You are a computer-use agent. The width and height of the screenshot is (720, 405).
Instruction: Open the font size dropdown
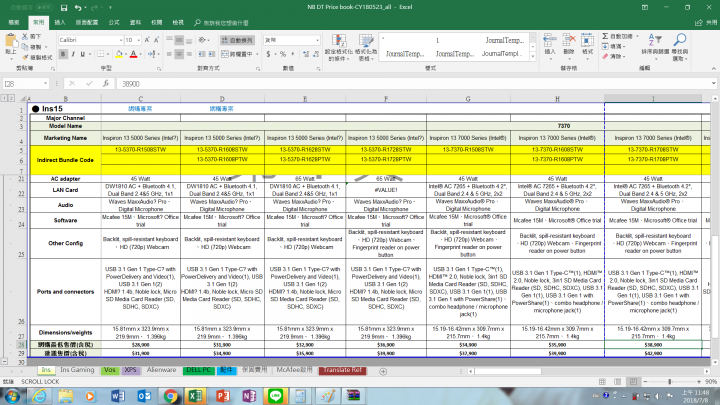point(138,40)
